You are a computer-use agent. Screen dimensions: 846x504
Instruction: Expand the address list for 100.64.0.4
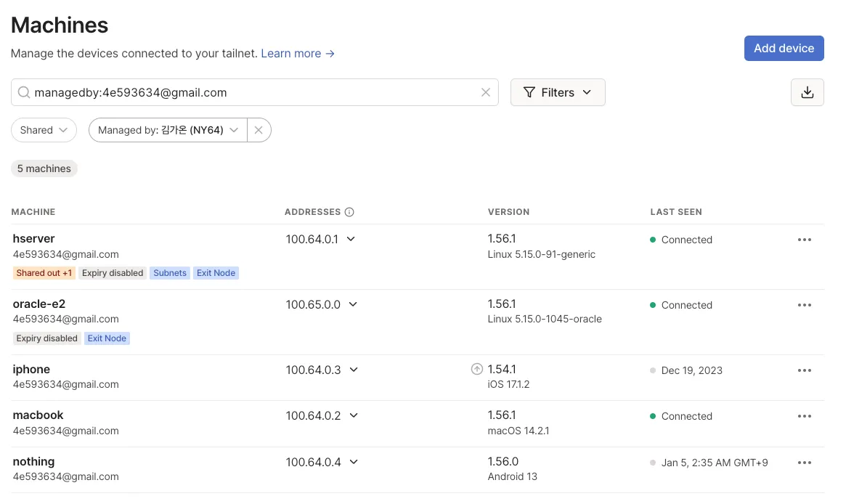pos(354,462)
